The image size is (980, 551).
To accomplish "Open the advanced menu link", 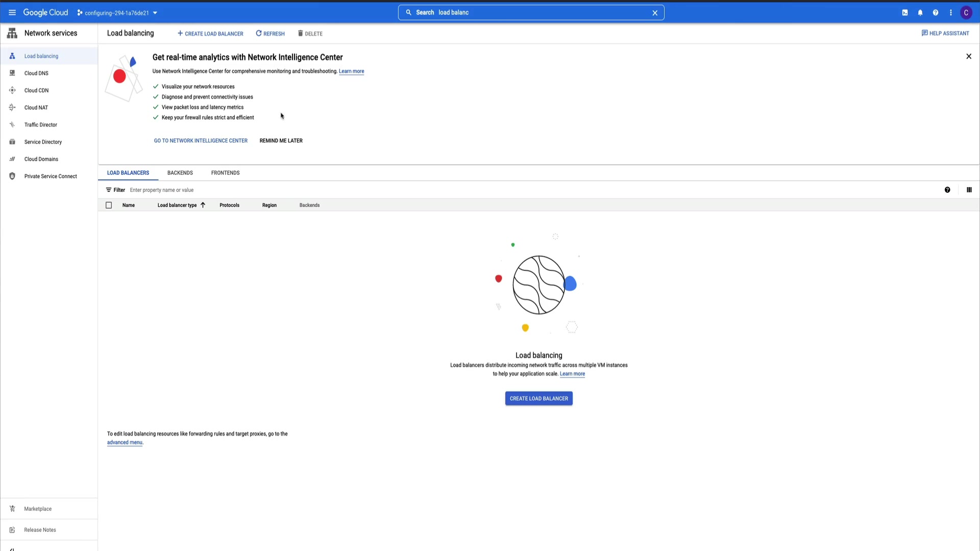I will (x=125, y=443).
